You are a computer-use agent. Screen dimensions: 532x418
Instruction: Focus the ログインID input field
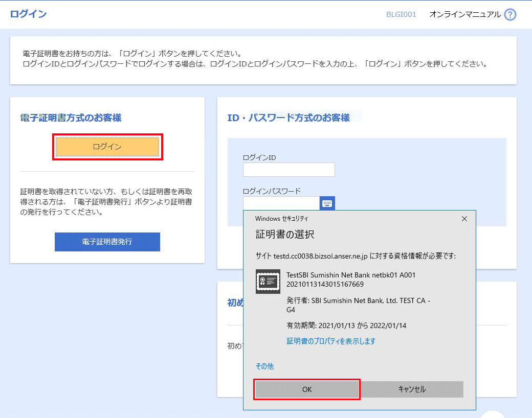pyautogui.click(x=289, y=170)
